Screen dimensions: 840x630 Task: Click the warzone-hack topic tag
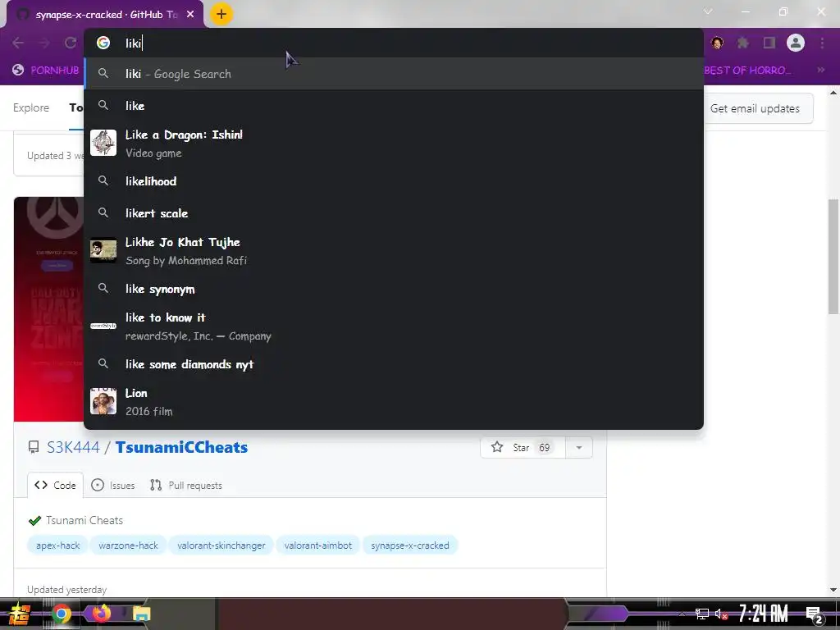coord(128,546)
